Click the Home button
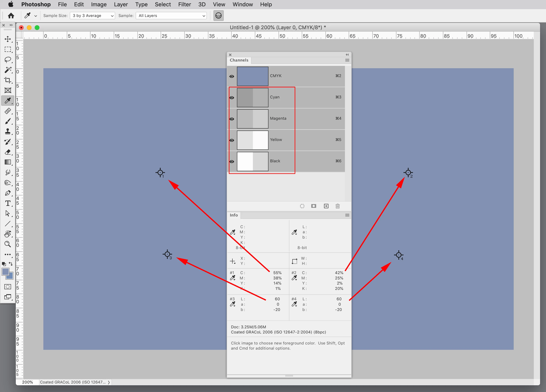 (x=11, y=16)
